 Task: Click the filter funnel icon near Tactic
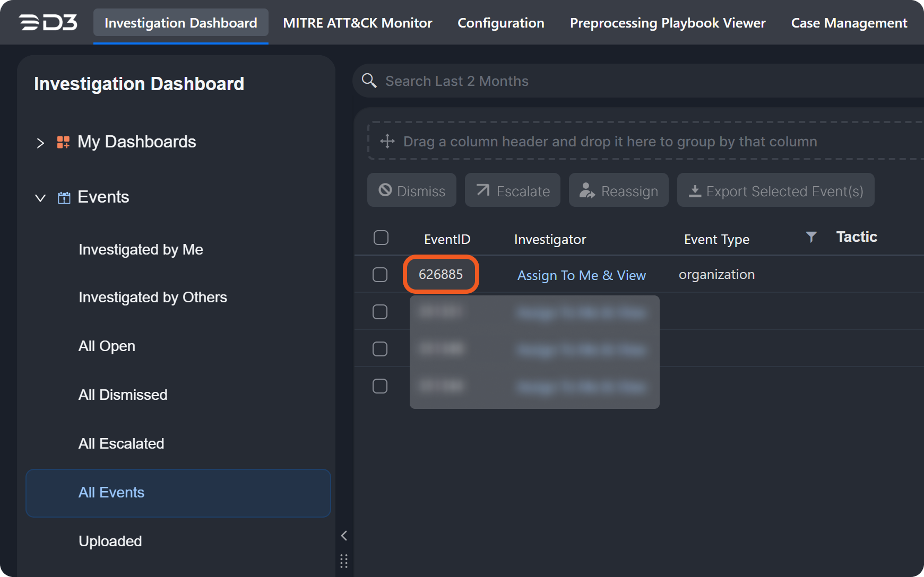(x=811, y=237)
